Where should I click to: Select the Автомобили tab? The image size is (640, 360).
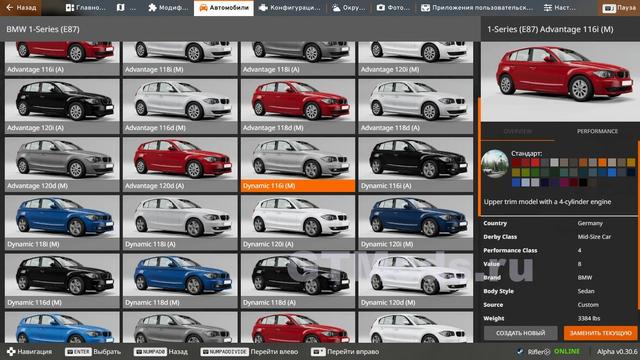coord(224,8)
